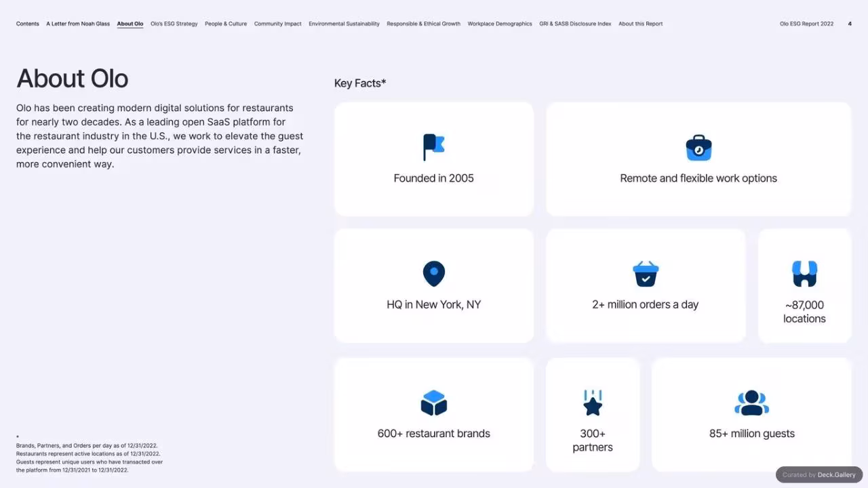This screenshot has width=868, height=488.
Task: Click 85+ million guests text
Action: 752,434
